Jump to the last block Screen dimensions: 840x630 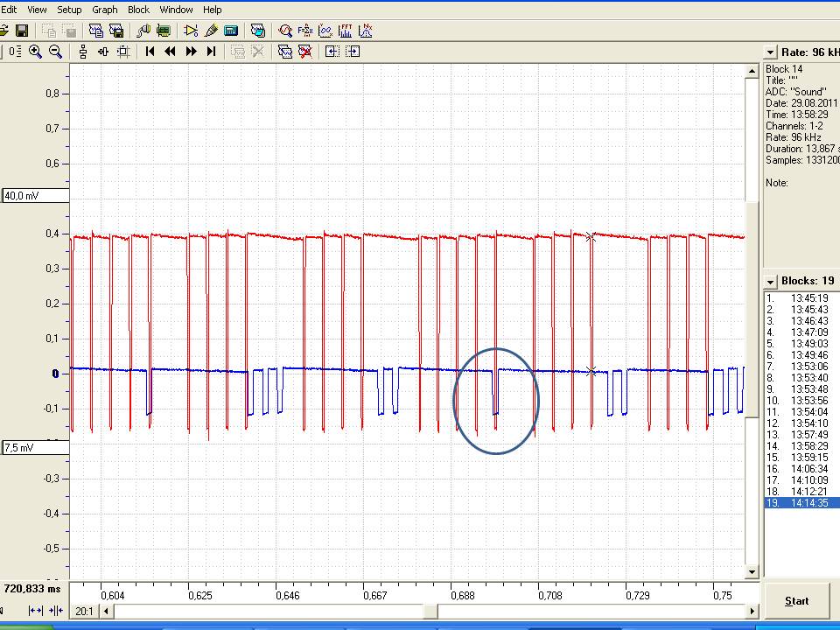[211, 52]
